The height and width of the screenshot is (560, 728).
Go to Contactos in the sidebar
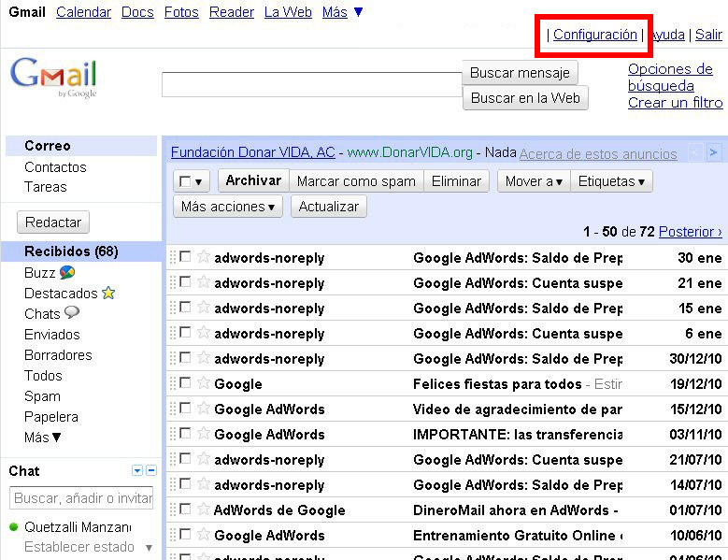55,166
